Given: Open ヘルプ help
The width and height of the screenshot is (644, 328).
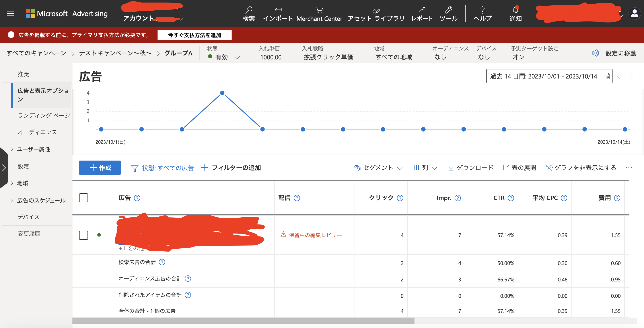Looking at the screenshot, I should pos(483,14).
